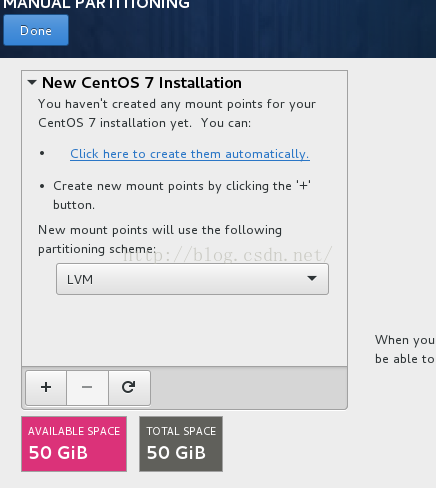Reload storage configuration with refresh icon
Viewport: 436px width, 488px height.
pos(129,387)
